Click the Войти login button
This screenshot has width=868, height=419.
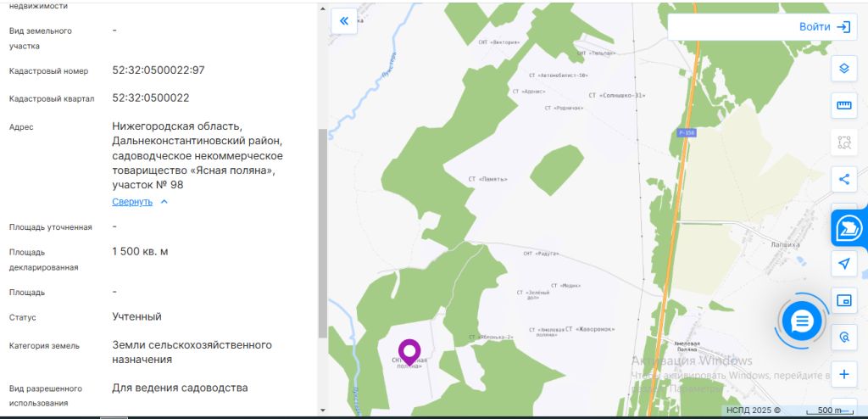[814, 27]
